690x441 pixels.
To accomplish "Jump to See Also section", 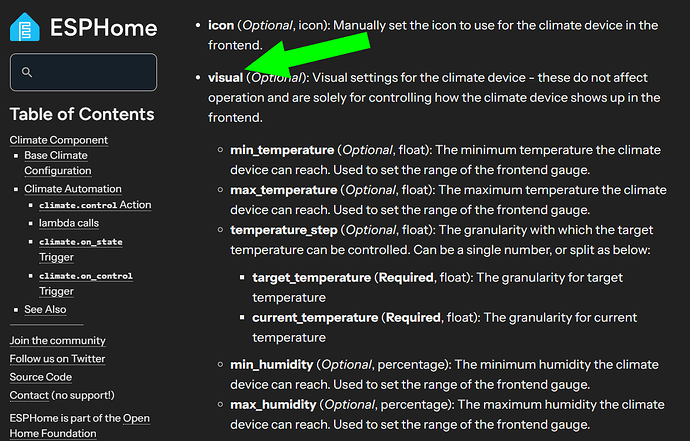I will point(45,309).
